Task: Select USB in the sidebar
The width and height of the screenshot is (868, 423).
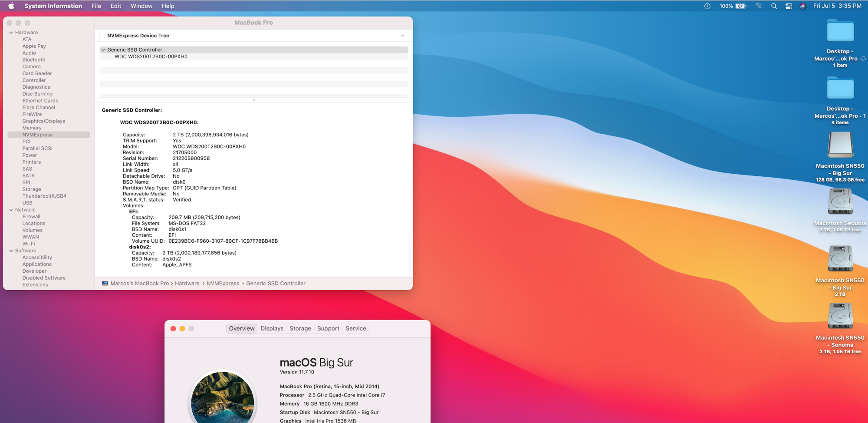Action: pyautogui.click(x=27, y=203)
